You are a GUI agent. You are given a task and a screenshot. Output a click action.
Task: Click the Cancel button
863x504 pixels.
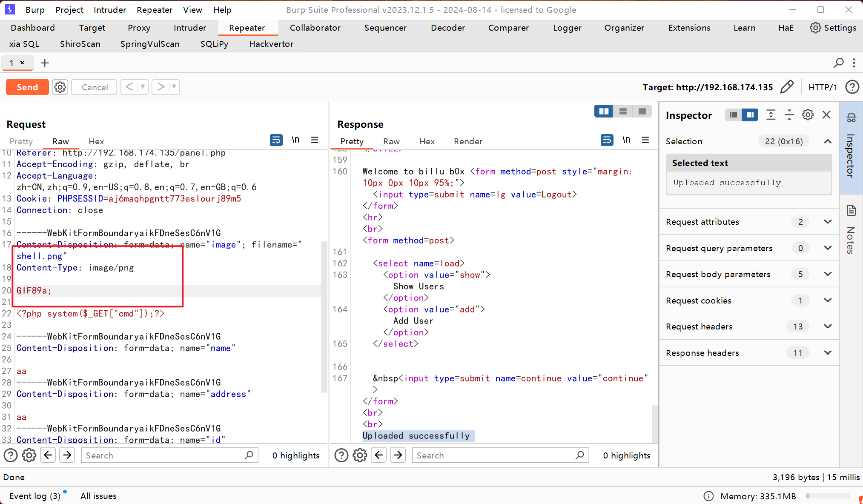95,87
